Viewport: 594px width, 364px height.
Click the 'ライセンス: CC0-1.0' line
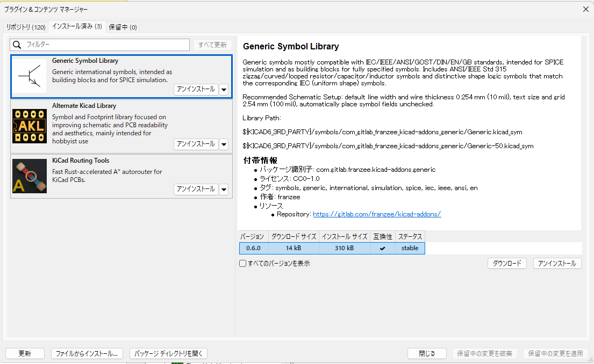(x=289, y=179)
